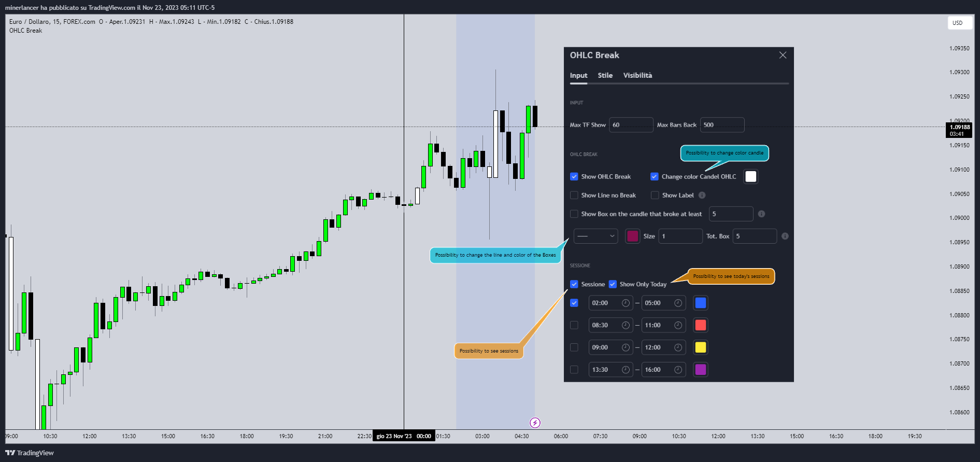
Task: Toggle the Sessione checkbox
Action: [x=574, y=284]
